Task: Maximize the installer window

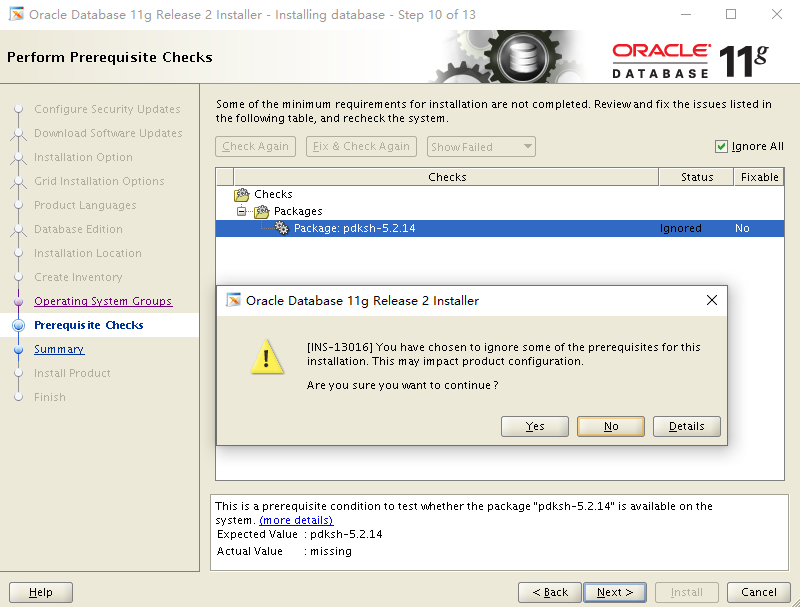Action: (x=731, y=14)
